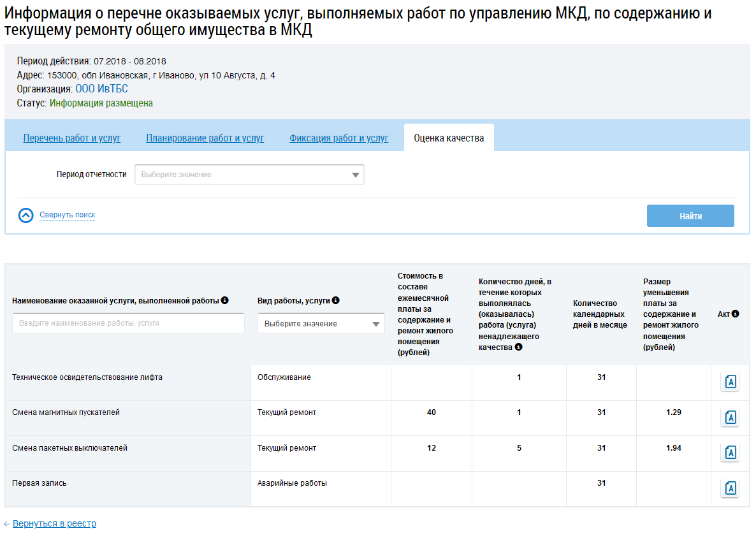
Task: Open act icon for Первая запись row
Action: (x=730, y=488)
